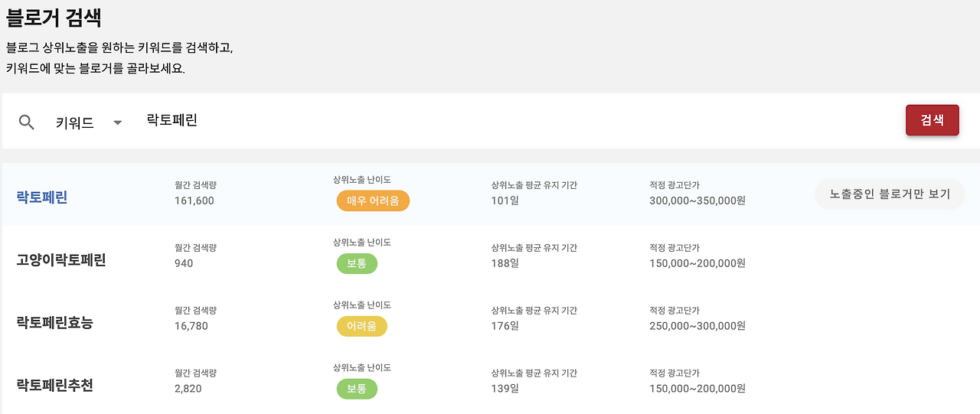980x414 pixels.
Task: Click monthly search volume 2,820
Action: pyautogui.click(x=188, y=389)
